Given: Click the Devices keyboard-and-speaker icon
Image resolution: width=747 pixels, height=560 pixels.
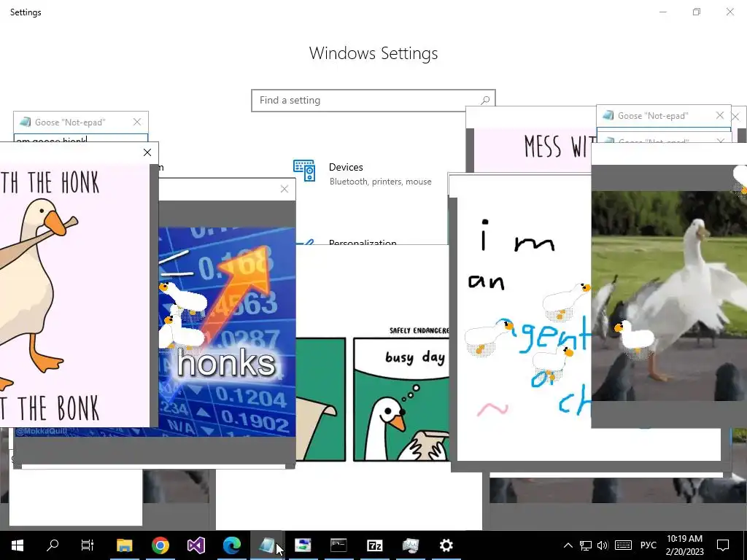Looking at the screenshot, I should [x=304, y=171].
